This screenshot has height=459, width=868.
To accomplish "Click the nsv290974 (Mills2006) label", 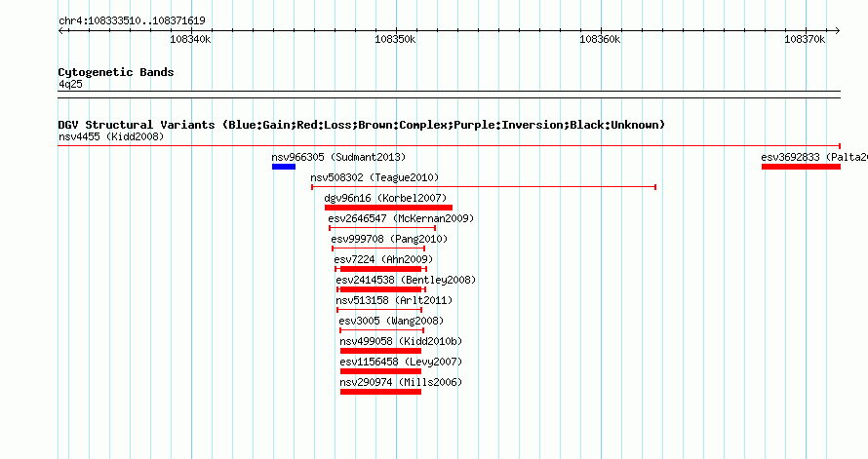I will click(401, 382).
